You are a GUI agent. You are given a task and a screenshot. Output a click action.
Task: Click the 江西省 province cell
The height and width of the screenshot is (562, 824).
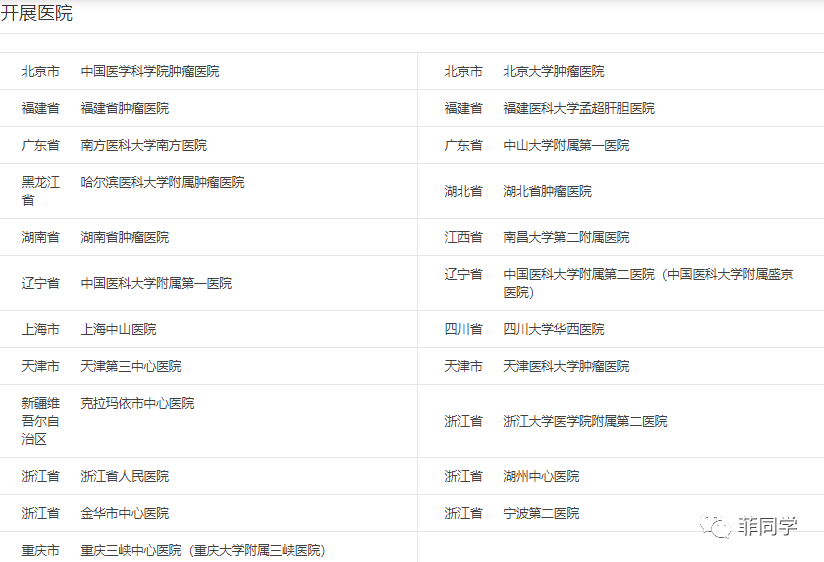point(464,237)
